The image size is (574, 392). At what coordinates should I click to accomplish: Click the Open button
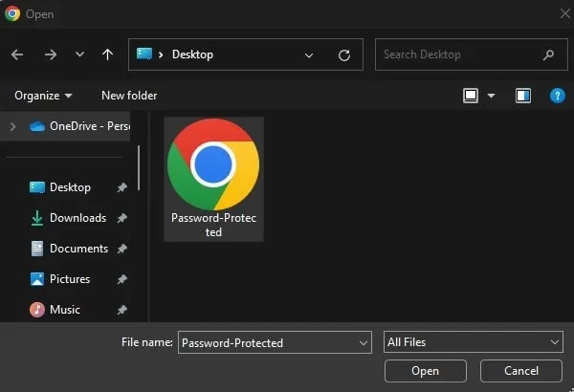(426, 371)
